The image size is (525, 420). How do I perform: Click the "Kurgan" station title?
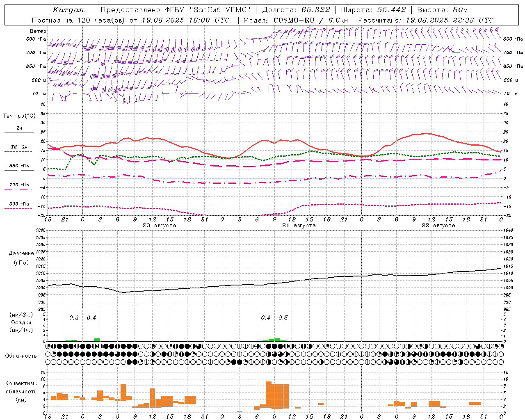(x=68, y=10)
